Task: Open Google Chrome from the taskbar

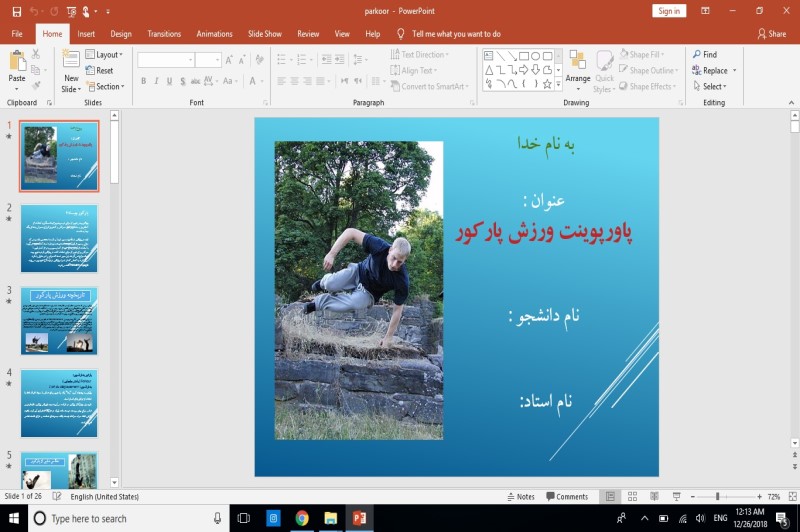Action: coord(302,518)
